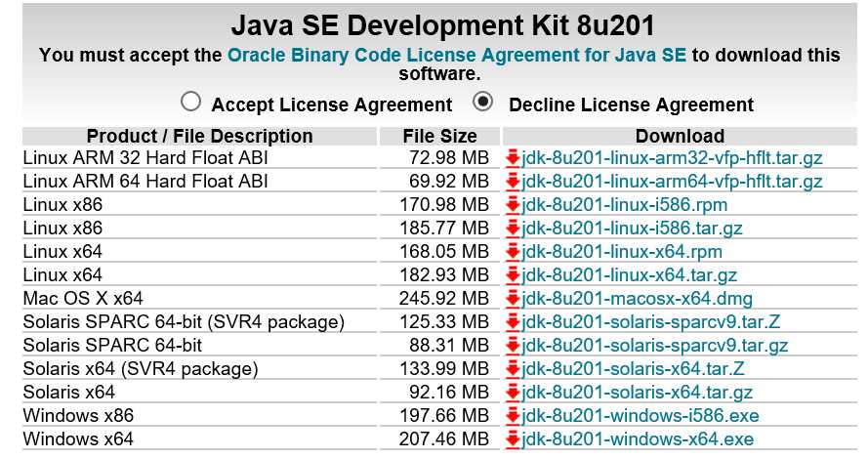Click the red download arrow for windows-x64.exe

point(513,439)
